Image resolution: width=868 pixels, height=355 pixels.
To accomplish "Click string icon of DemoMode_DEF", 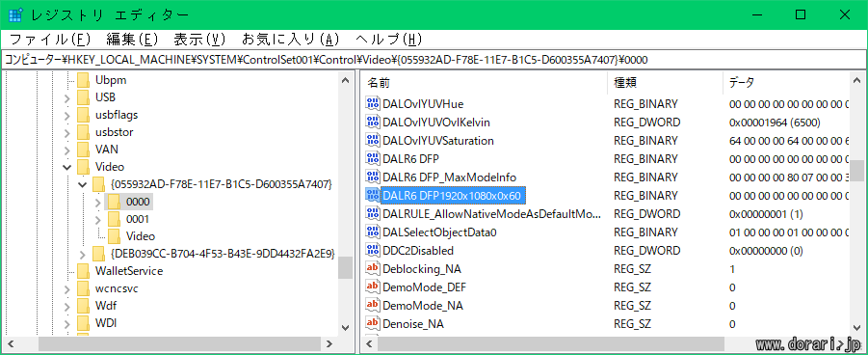I will coord(373,287).
